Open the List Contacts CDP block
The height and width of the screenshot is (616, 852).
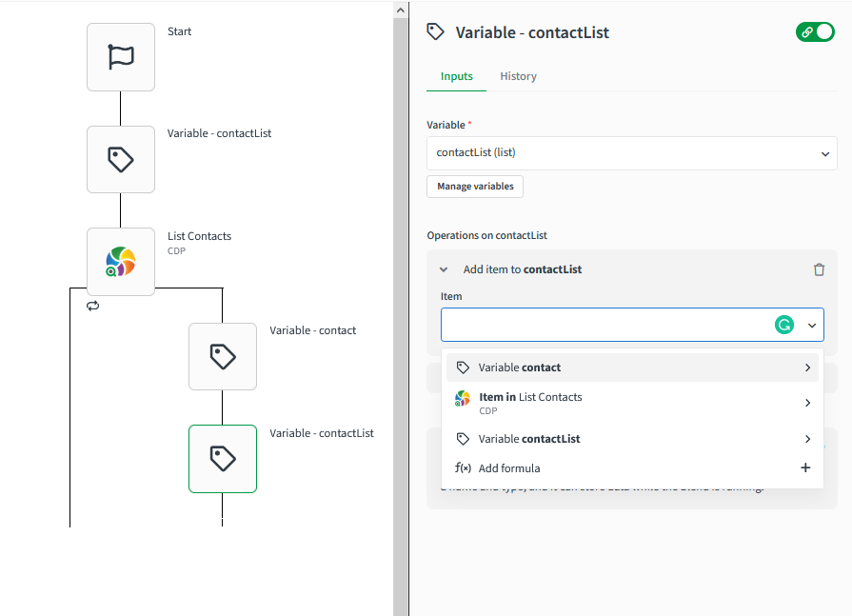point(121,261)
